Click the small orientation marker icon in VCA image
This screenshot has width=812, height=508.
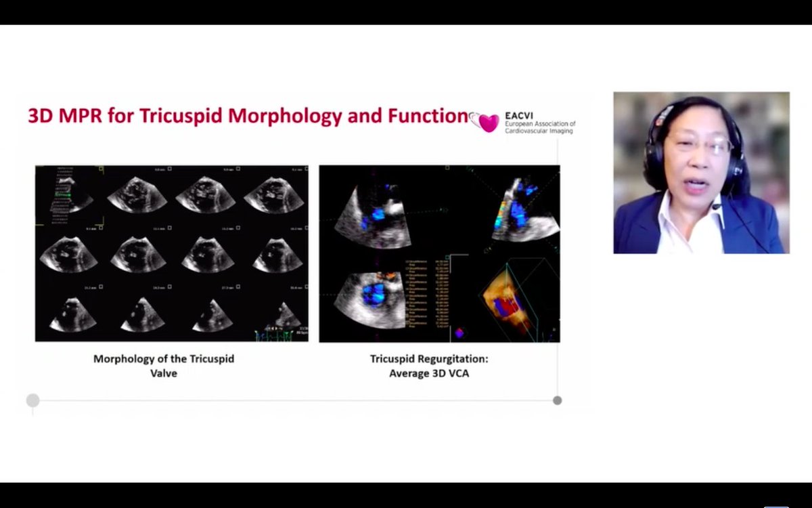[x=459, y=333]
